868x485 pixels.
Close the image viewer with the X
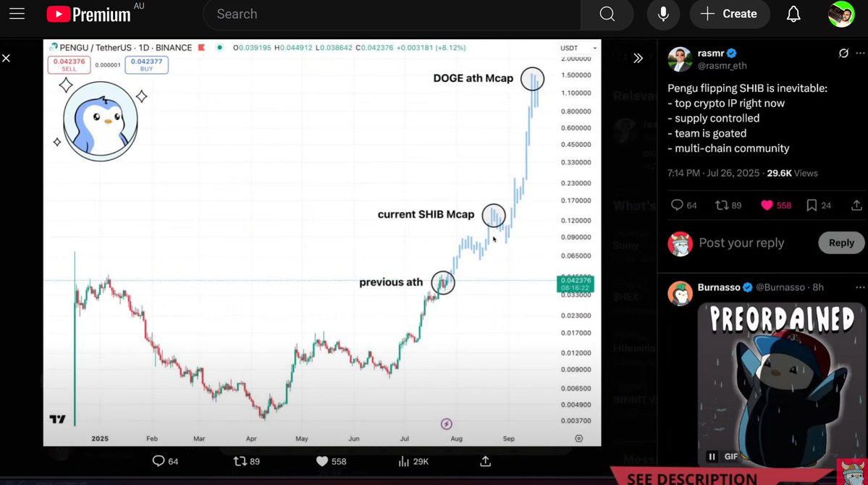6,58
